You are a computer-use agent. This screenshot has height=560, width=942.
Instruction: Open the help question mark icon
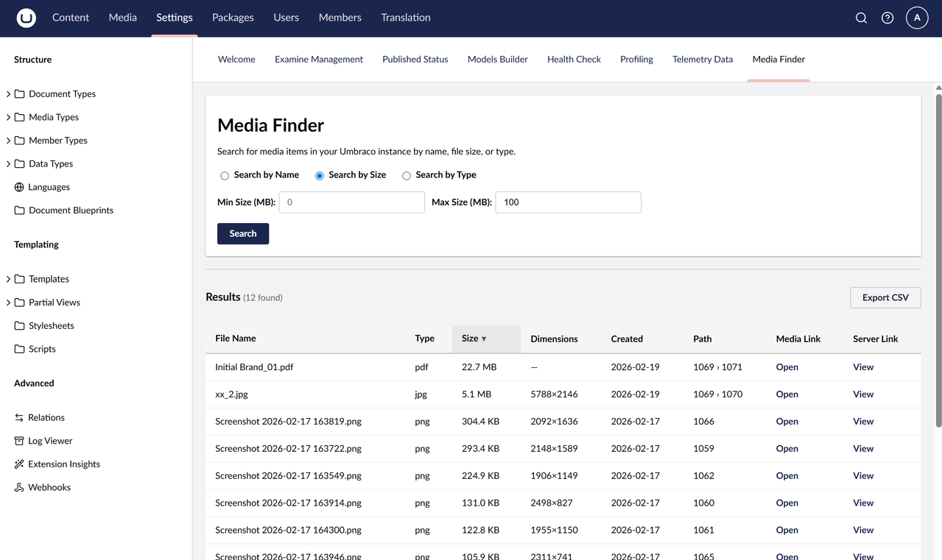887,18
